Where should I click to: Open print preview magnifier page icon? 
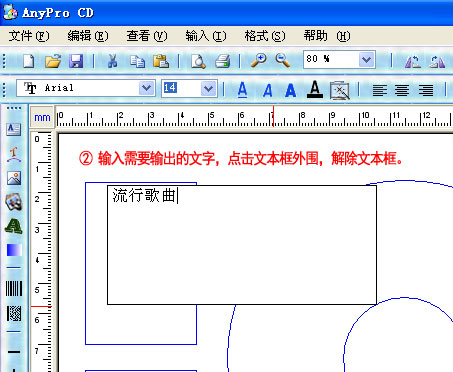pos(198,61)
